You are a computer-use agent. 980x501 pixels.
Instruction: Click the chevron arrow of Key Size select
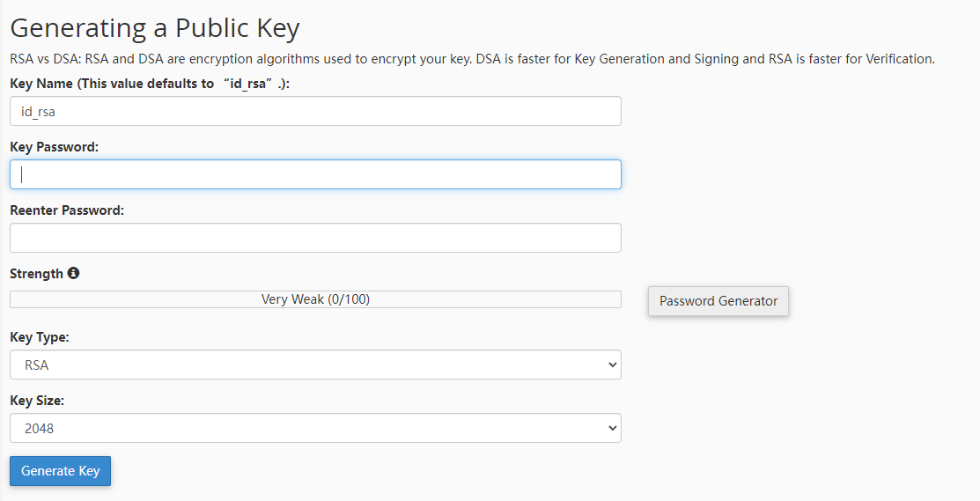(x=612, y=428)
